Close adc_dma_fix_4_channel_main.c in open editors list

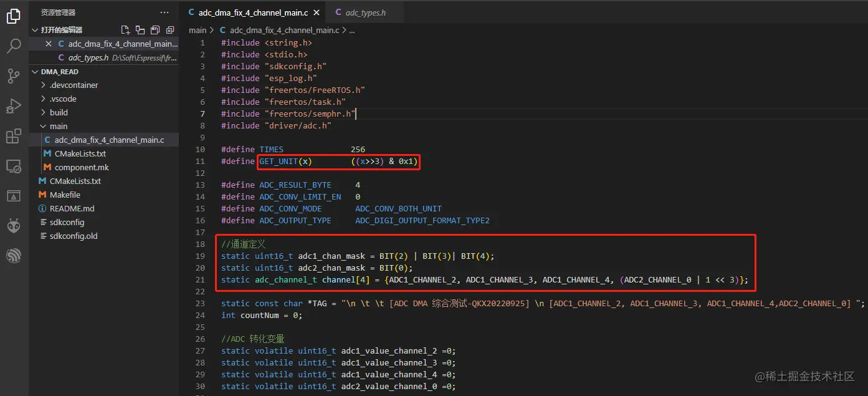pyautogui.click(x=49, y=44)
